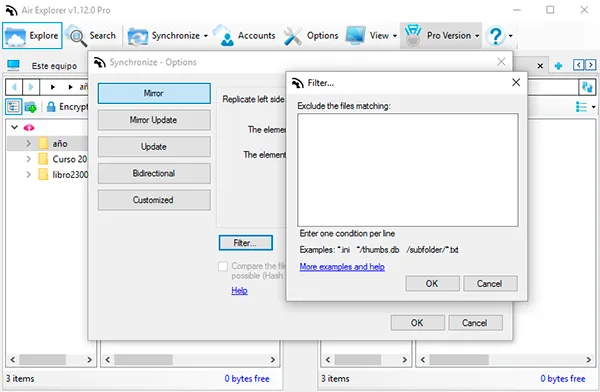Click Cancel in the Filter dialog

[x=490, y=284]
